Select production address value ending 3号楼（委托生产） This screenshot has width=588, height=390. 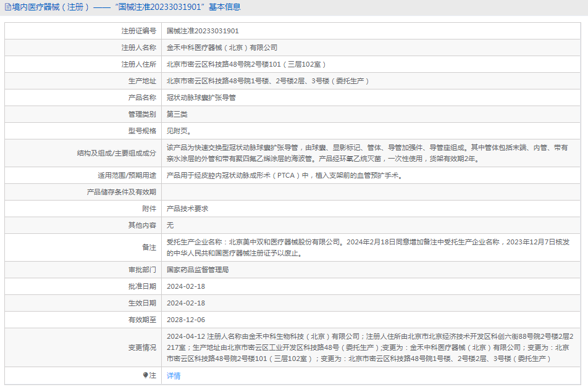[x=268, y=81]
